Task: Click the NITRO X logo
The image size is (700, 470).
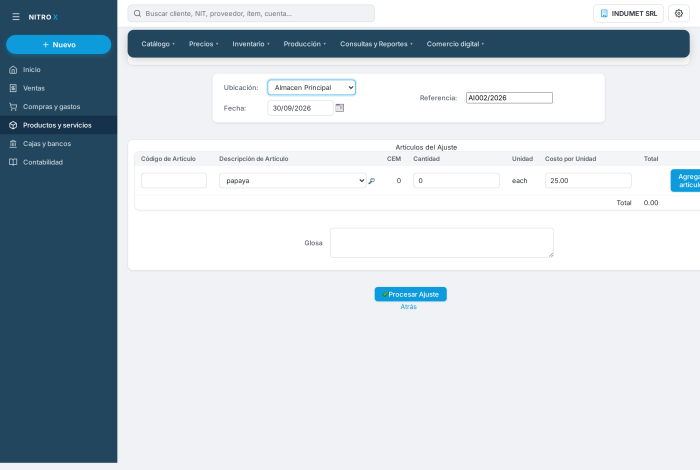Action: point(43,17)
